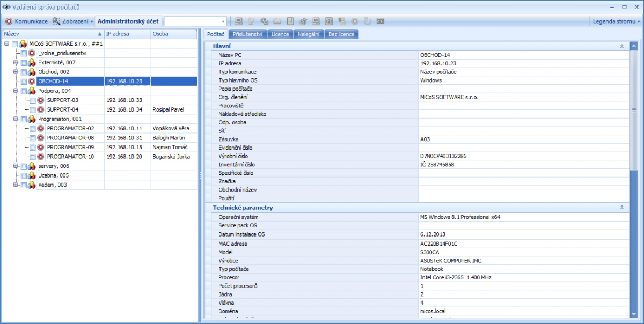The height and width of the screenshot is (324, 644).
Task: Sort the tree by IP adresa column header
Action: [x=127, y=34]
